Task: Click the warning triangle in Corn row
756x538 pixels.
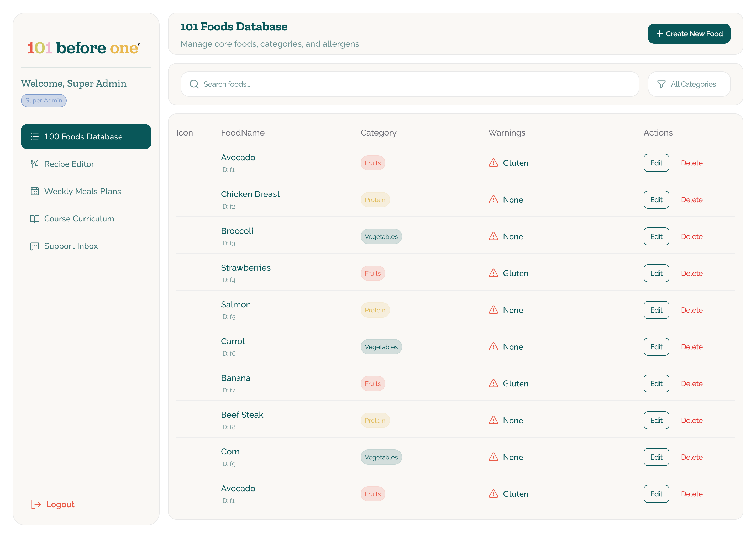Action: (493, 457)
